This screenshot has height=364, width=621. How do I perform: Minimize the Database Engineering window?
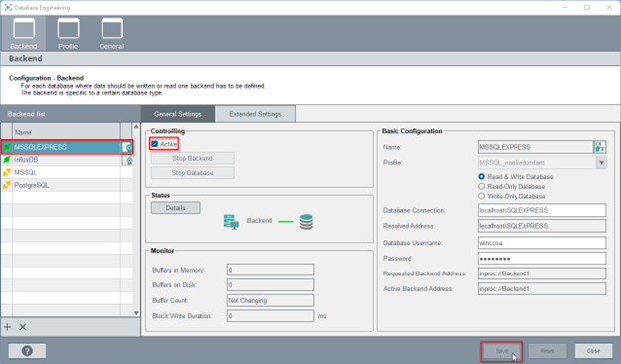click(565, 8)
